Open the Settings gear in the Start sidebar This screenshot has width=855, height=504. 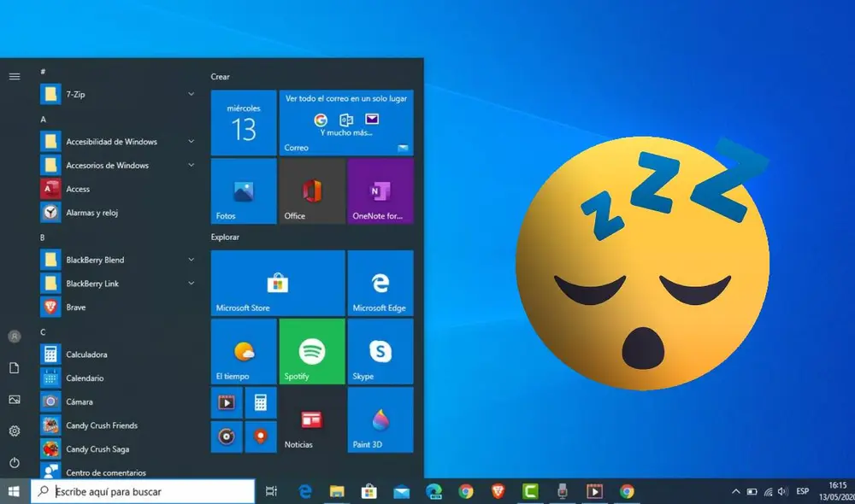click(x=14, y=431)
